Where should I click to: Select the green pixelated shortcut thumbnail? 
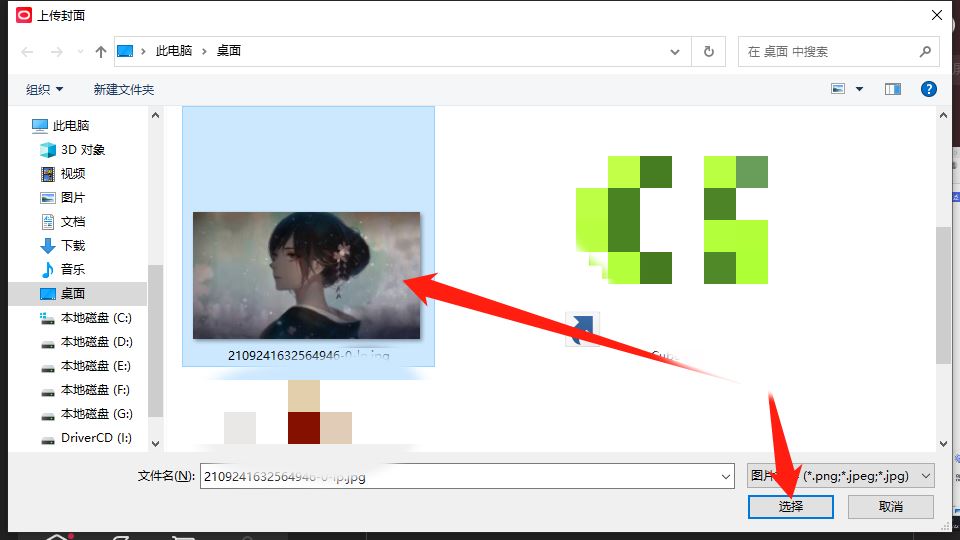point(672,220)
